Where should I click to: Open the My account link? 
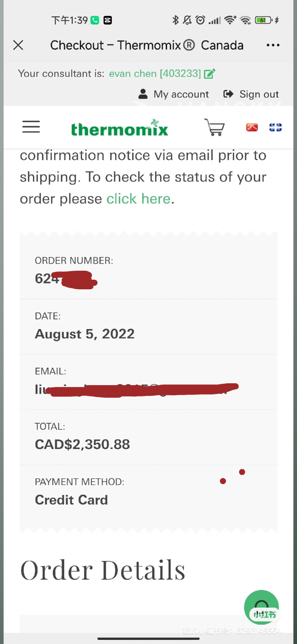pyautogui.click(x=181, y=94)
